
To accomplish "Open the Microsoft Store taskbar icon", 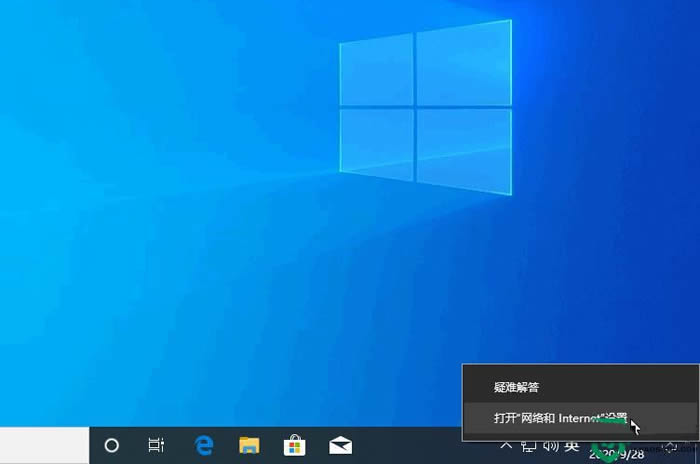I will [295, 445].
